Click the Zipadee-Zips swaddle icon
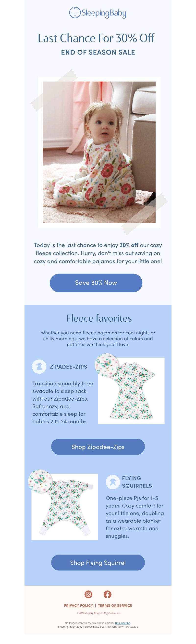The width and height of the screenshot is (196, 644). [x=39, y=367]
